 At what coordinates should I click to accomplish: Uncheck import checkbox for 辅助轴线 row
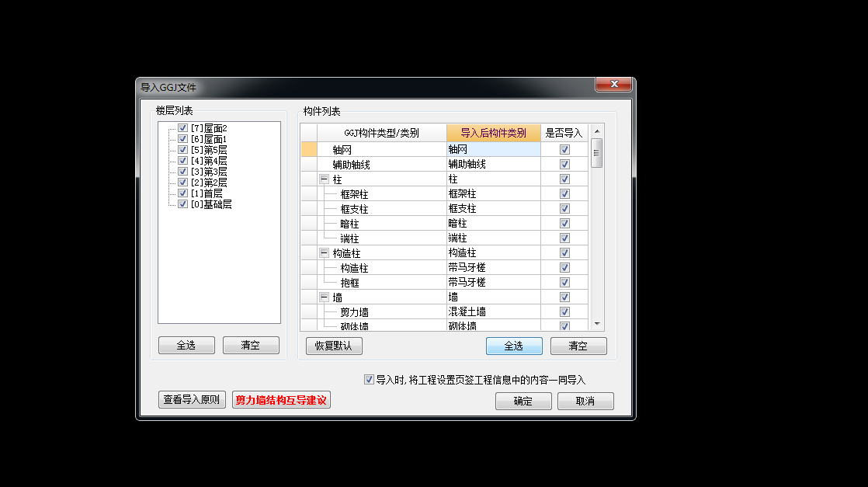564,165
